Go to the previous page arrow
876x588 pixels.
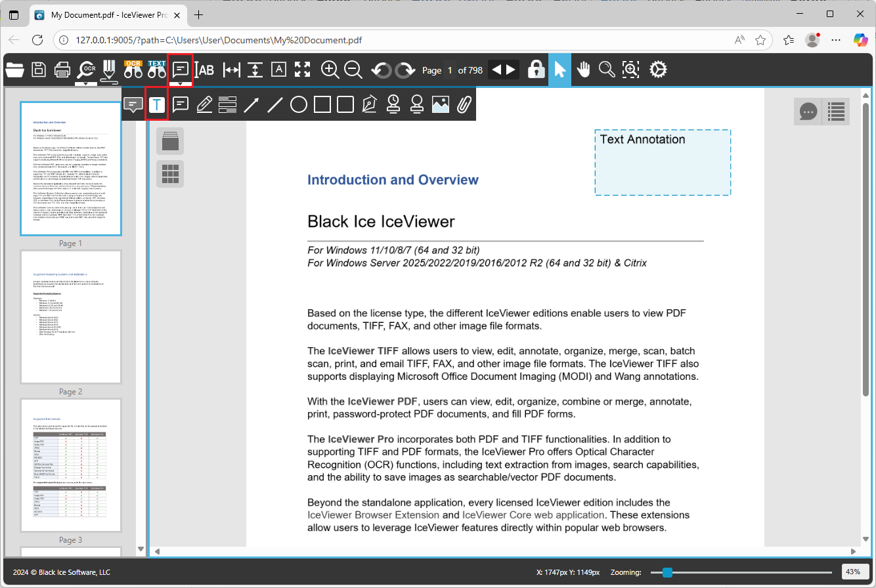point(497,70)
